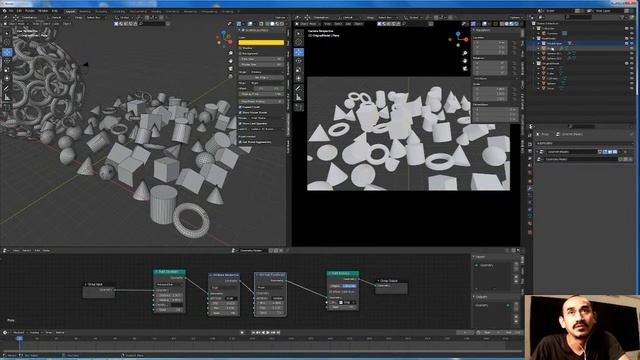Image resolution: width=640 pixels, height=360 pixels.
Task: Click the navigation gizmo in left viewport
Action: (224, 38)
